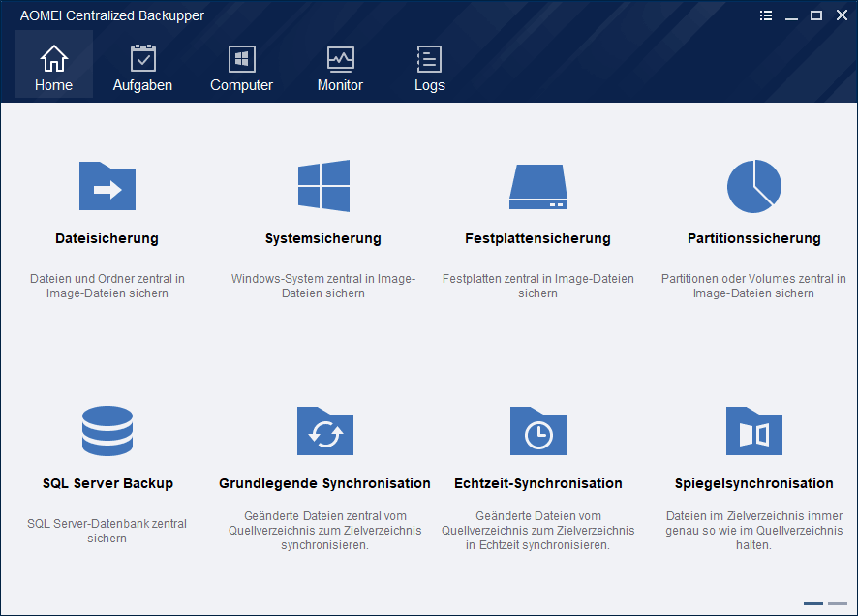Screen dimensions: 858x616
Task: Maximize the AOMEI Centralized Backupper window
Action: coord(815,15)
